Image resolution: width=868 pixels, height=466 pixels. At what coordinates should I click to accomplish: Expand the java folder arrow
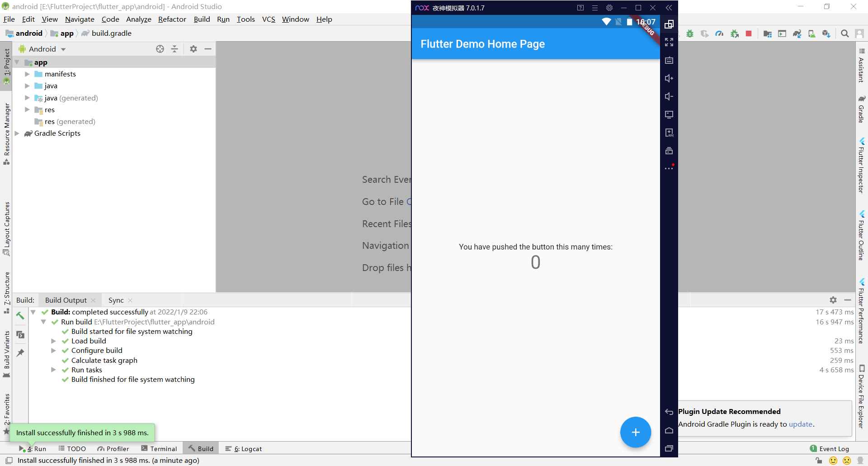coord(27,86)
